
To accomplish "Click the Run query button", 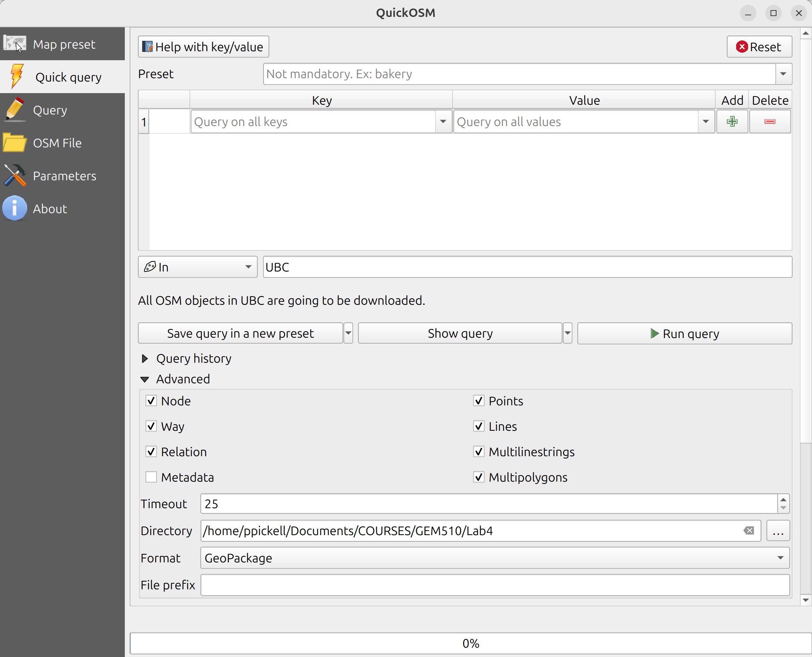I will click(684, 334).
